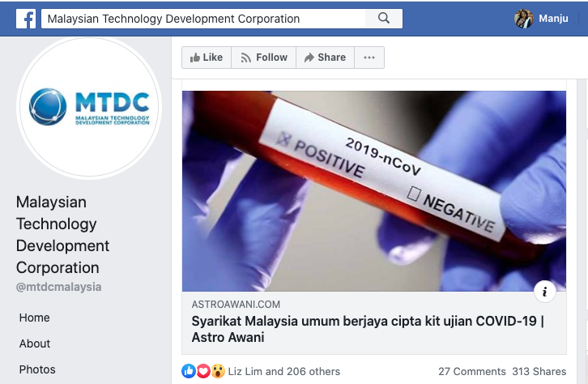Click the search magnifier icon
This screenshot has height=384, width=588.
click(384, 18)
